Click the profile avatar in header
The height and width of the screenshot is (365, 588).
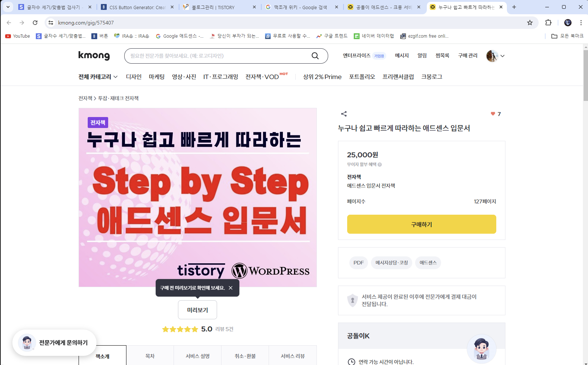(492, 56)
